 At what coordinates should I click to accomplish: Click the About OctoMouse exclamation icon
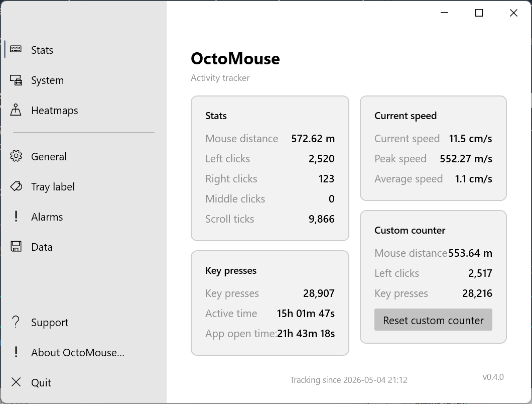[16, 352]
